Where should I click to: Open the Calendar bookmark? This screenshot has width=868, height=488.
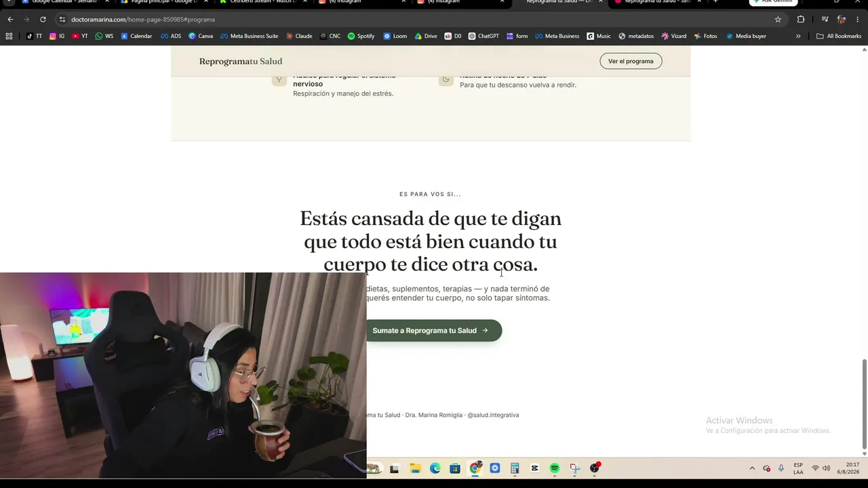coord(136,36)
